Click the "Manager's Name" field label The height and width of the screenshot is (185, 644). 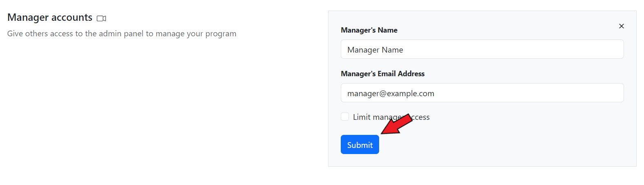(x=369, y=30)
